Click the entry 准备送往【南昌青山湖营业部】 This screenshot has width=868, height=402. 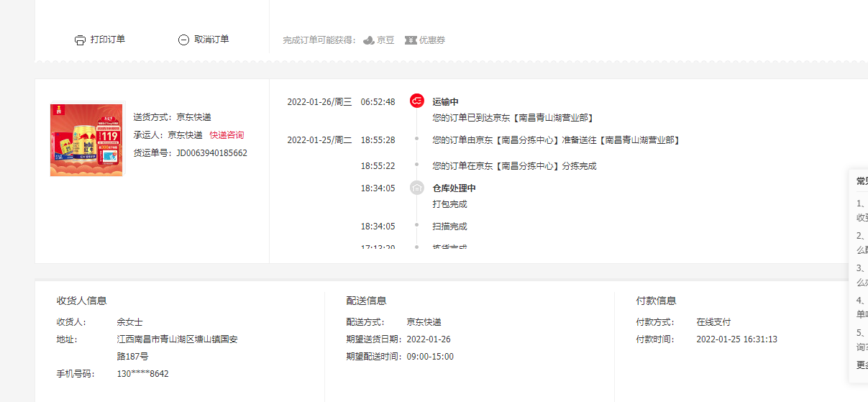click(556, 140)
